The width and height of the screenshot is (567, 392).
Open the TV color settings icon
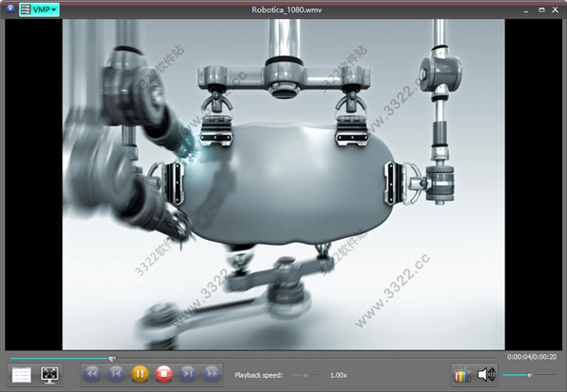point(462,375)
